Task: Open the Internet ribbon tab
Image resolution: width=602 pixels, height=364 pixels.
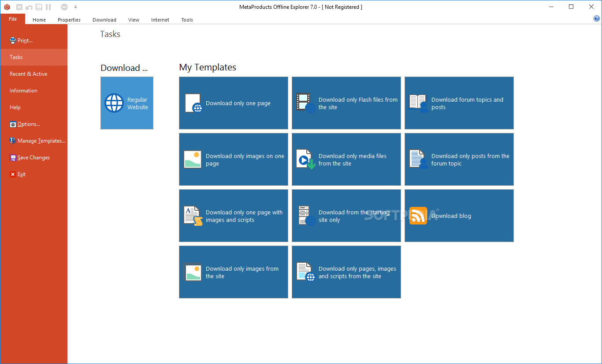Action: point(160,20)
